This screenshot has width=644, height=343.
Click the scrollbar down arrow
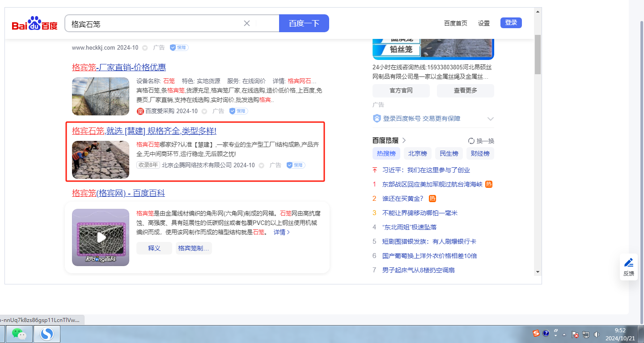(x=538, y=271)
